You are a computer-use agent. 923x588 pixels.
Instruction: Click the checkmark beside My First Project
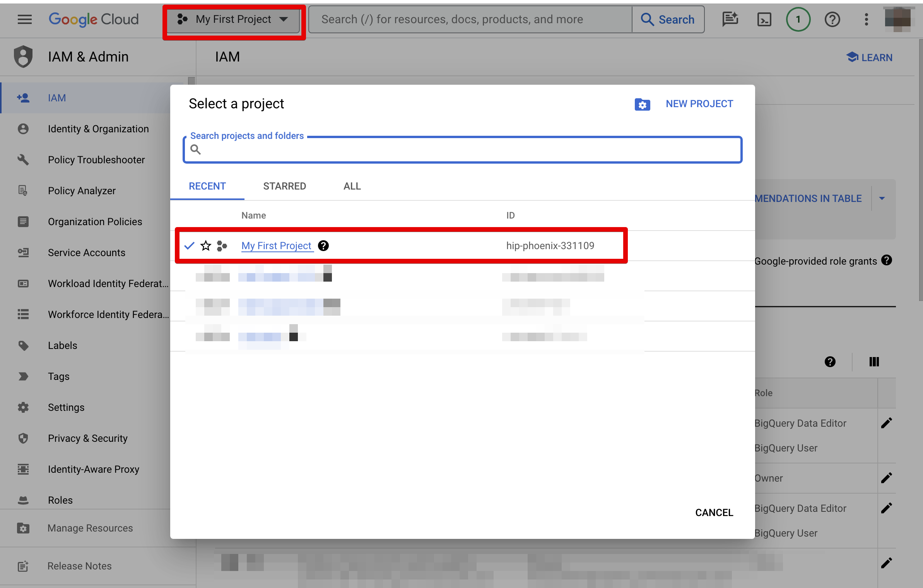click(189, 245)
